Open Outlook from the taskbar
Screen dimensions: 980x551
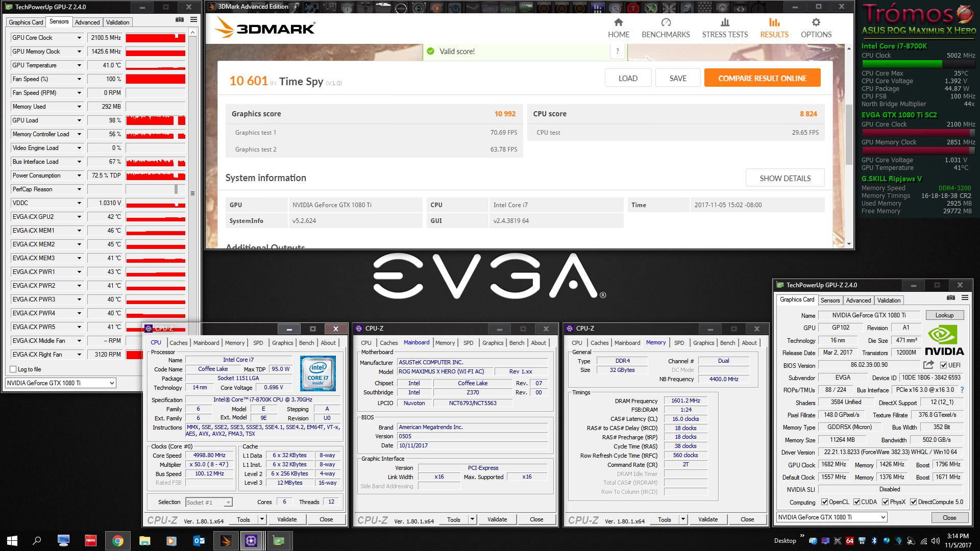click(x=199, y=541)
